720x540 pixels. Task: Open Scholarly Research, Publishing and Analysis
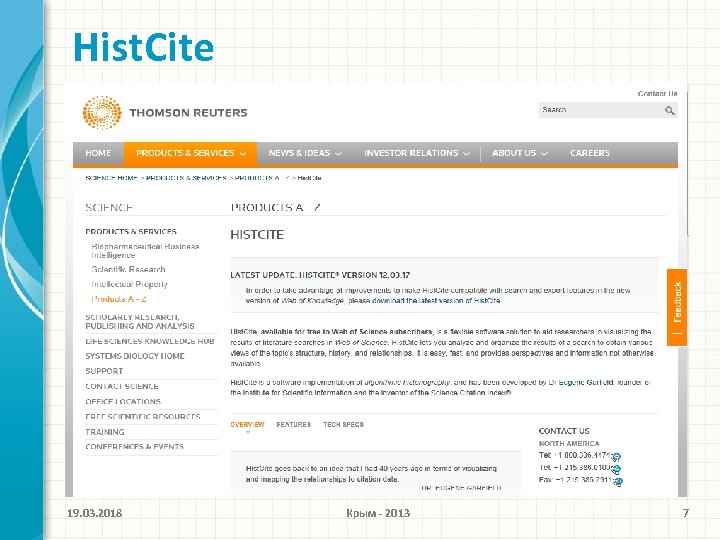click(x=140, y=321)
